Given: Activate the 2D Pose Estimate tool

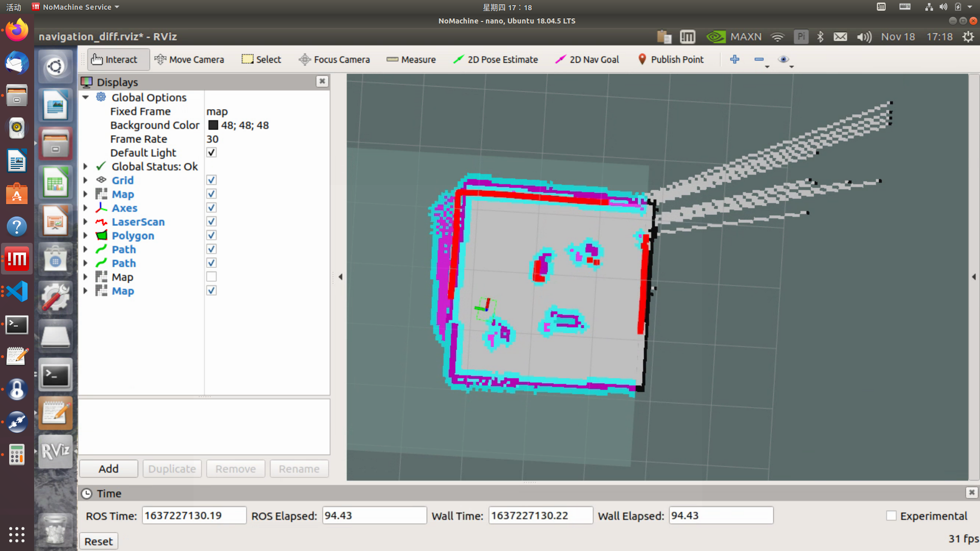Looking at the screenshot, I should 496,60.
